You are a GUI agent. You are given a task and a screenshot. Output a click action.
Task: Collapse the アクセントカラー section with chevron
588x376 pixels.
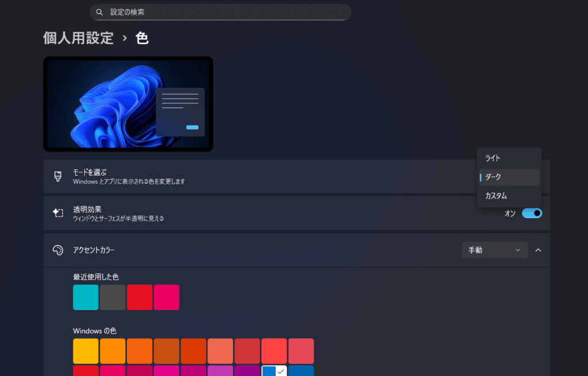pos(538,250)
